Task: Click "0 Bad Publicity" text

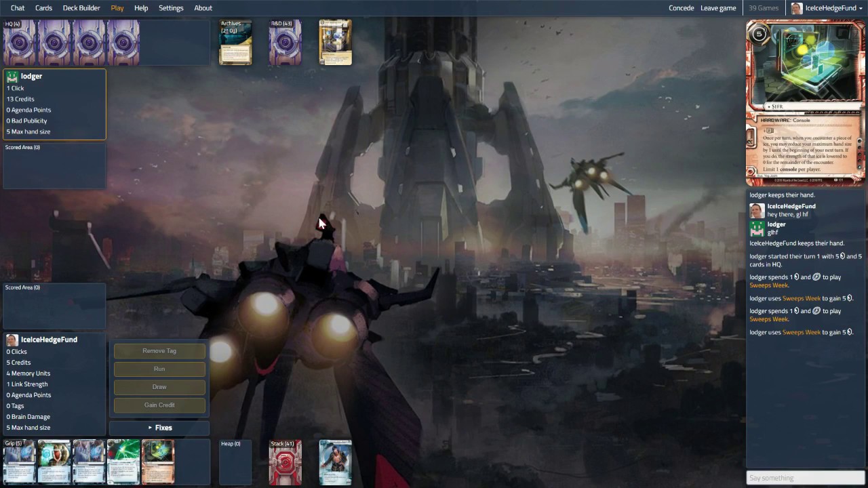Action: (26, 121)
